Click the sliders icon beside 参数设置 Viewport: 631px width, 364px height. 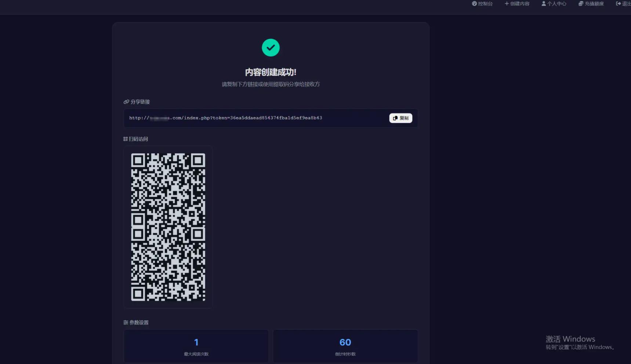pos(126,323)
